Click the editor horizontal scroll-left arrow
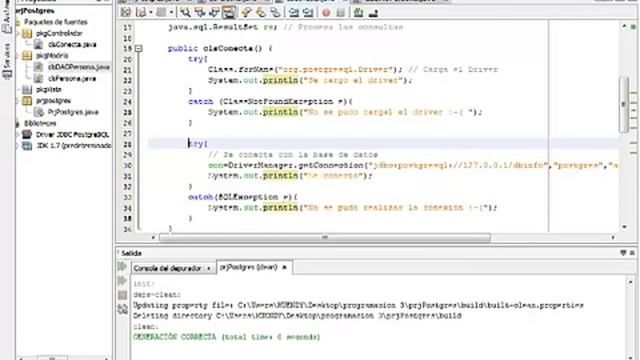The width and height of the screenshot is (640, 360). (x=153, y=237)
